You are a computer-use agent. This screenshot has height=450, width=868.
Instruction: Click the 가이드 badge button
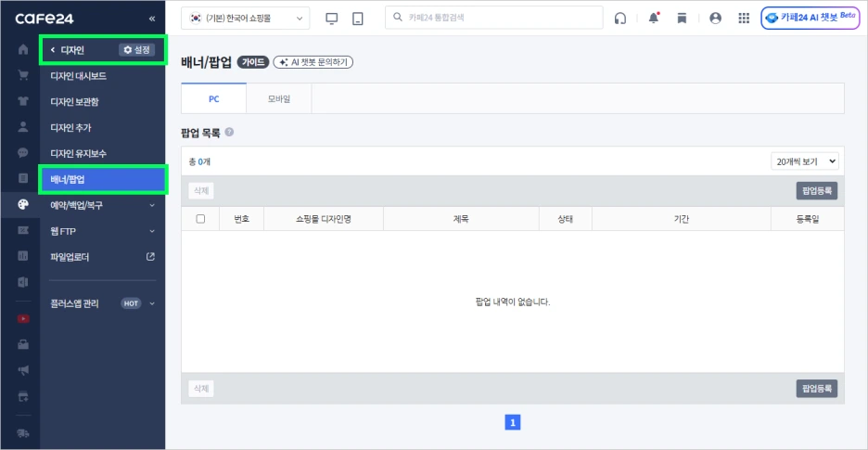click(253, 62)
